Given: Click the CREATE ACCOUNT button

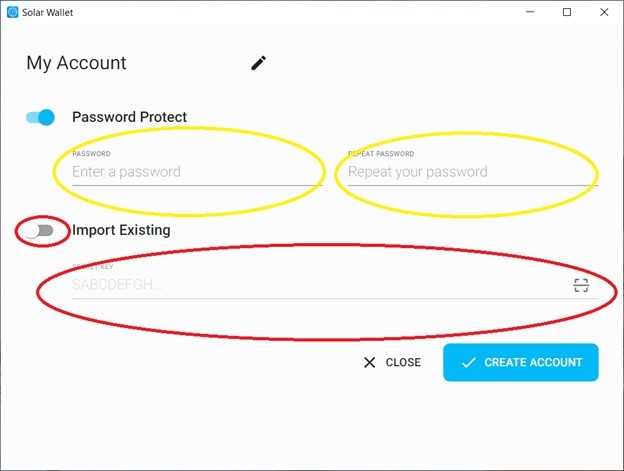Looking at the screenshot, I should pos(521,362).
